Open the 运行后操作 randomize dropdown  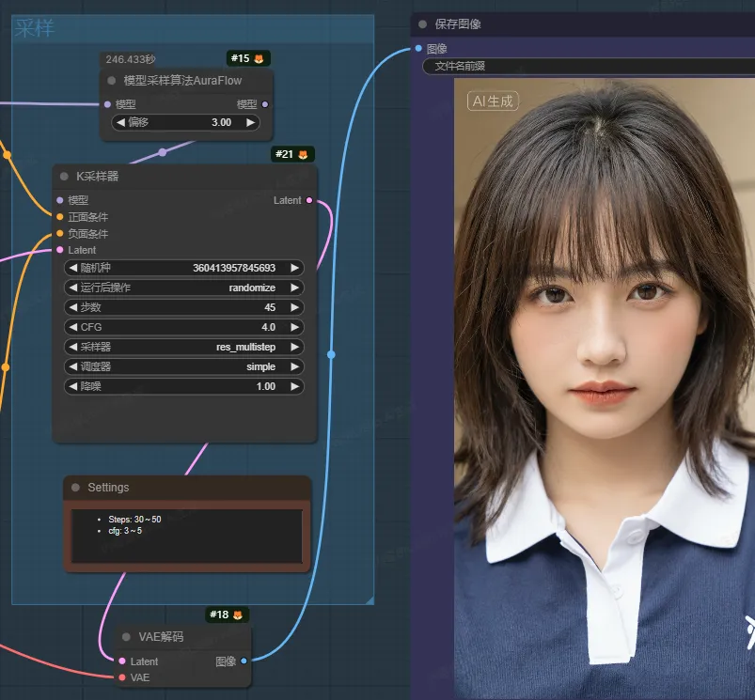pos(184,288)
